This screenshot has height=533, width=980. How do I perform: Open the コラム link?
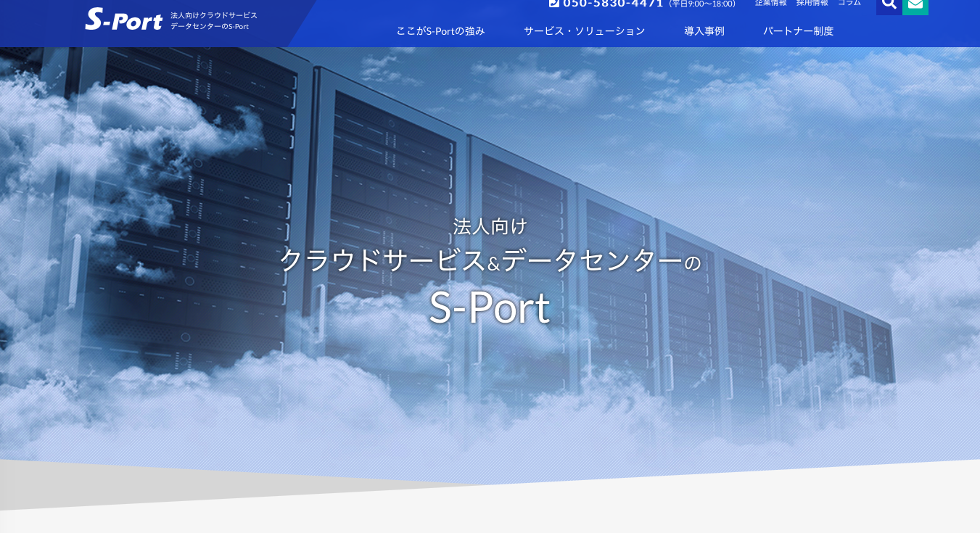pos(849,3)
